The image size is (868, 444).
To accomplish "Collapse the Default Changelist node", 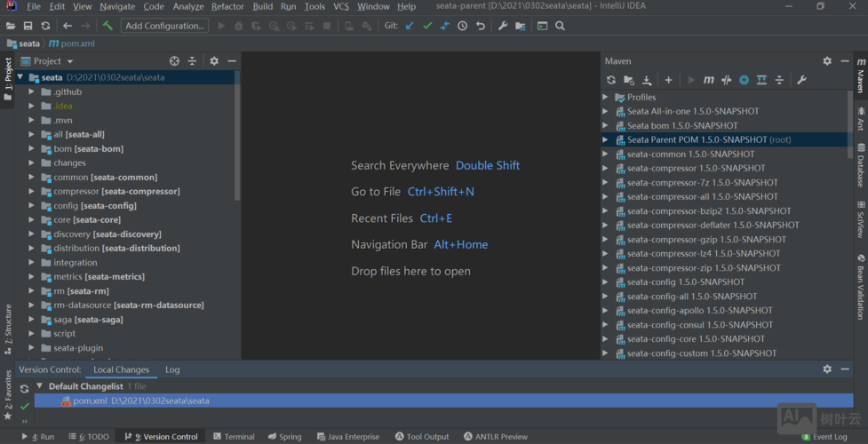I will click(39, 387).
